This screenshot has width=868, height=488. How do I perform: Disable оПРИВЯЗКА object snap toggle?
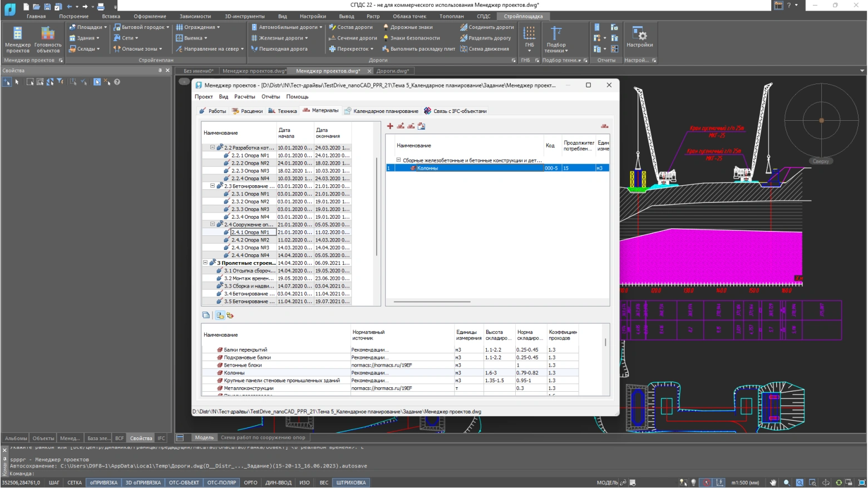tap(103, 482)
